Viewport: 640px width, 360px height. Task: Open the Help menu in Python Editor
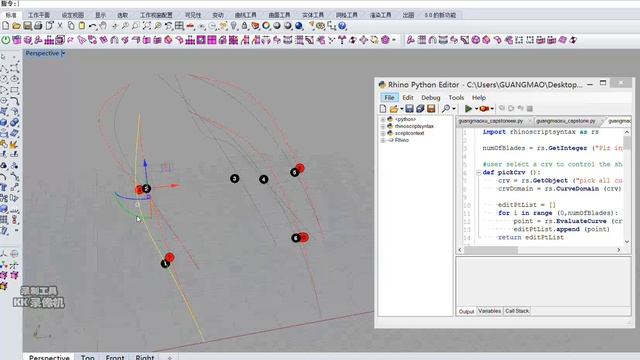click(479, 98)
